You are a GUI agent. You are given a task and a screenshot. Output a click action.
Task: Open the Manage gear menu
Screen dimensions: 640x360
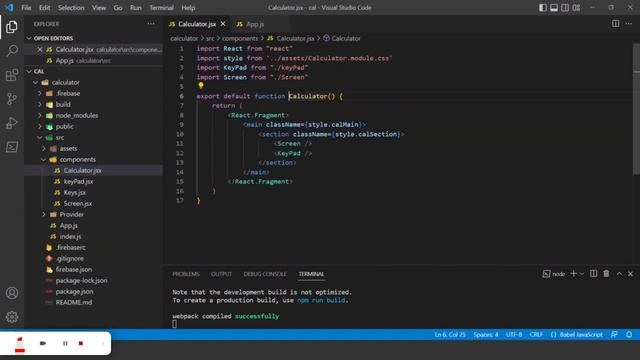click(x=12, y=317)
